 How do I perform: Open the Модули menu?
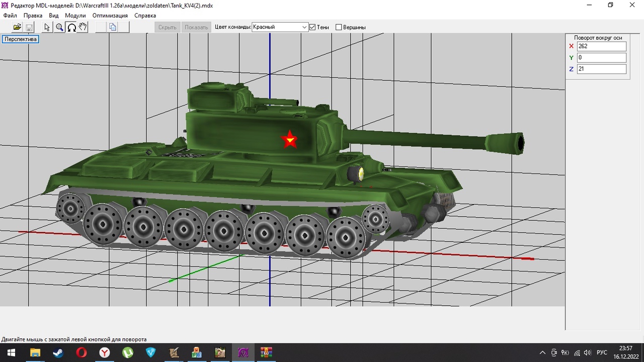(75, 16)
